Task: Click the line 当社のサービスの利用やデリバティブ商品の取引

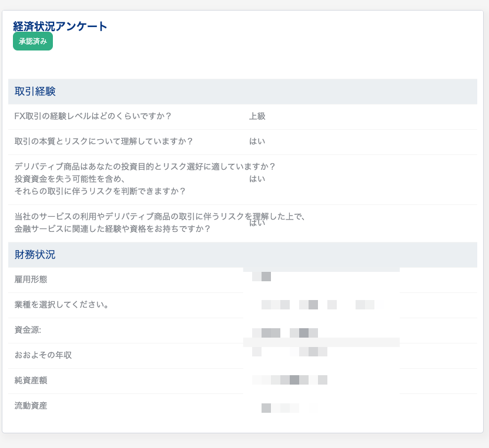Action: 160,217
